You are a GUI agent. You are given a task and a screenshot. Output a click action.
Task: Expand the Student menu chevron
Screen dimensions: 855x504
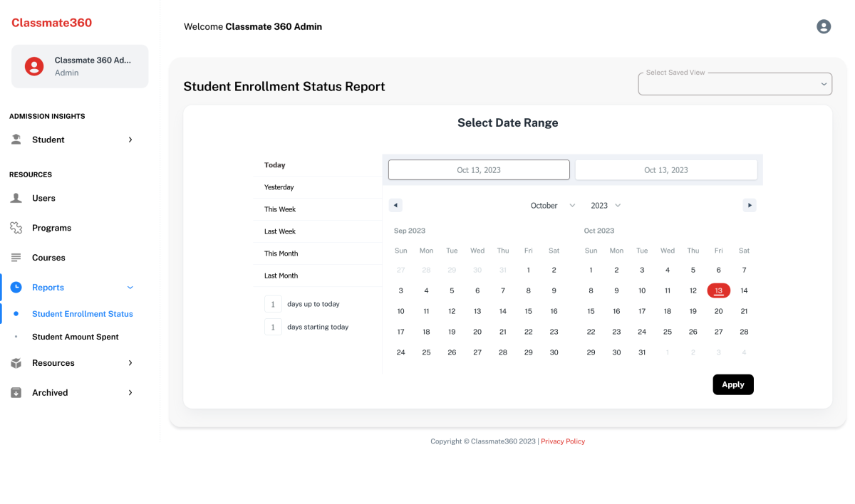(130, 140)
